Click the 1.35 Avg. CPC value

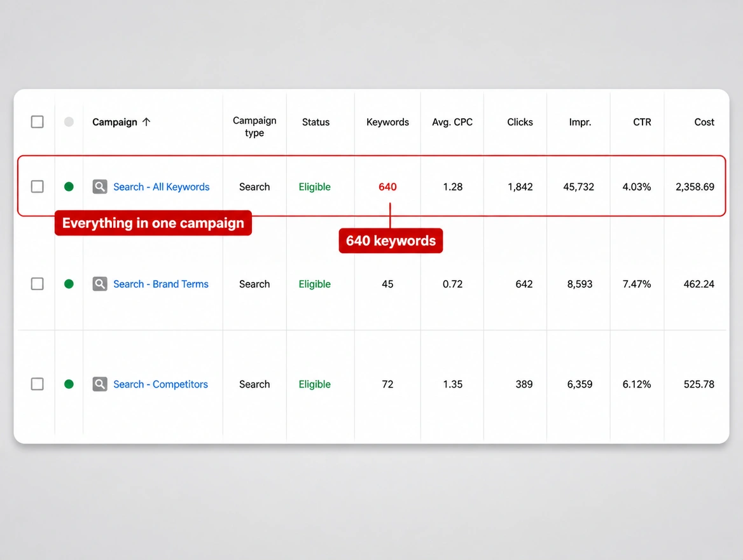[x=452, y=384]
